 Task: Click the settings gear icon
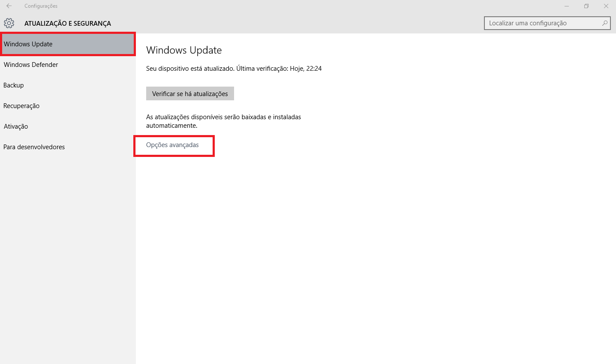[x=9, y=23]
